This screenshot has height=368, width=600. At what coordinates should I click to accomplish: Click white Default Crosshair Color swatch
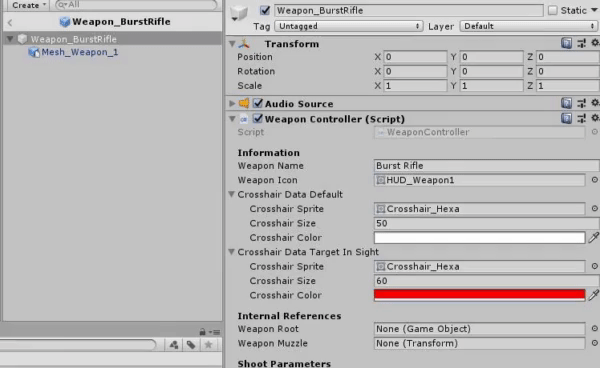click(x=479, y=238)
